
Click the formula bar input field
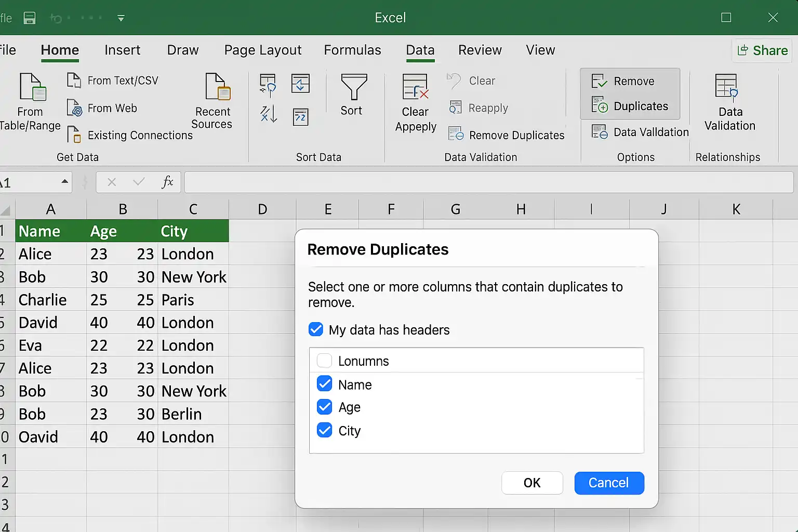tap(489, 182)
